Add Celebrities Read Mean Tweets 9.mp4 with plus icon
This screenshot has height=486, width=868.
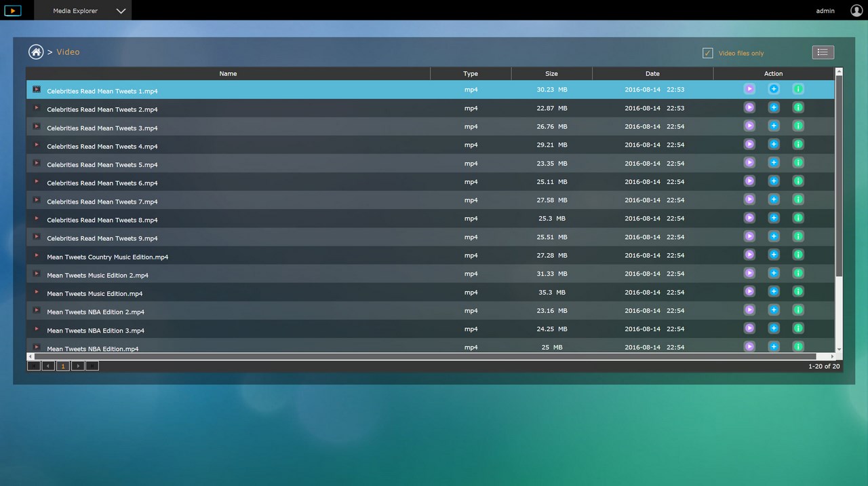pos(774,236)
